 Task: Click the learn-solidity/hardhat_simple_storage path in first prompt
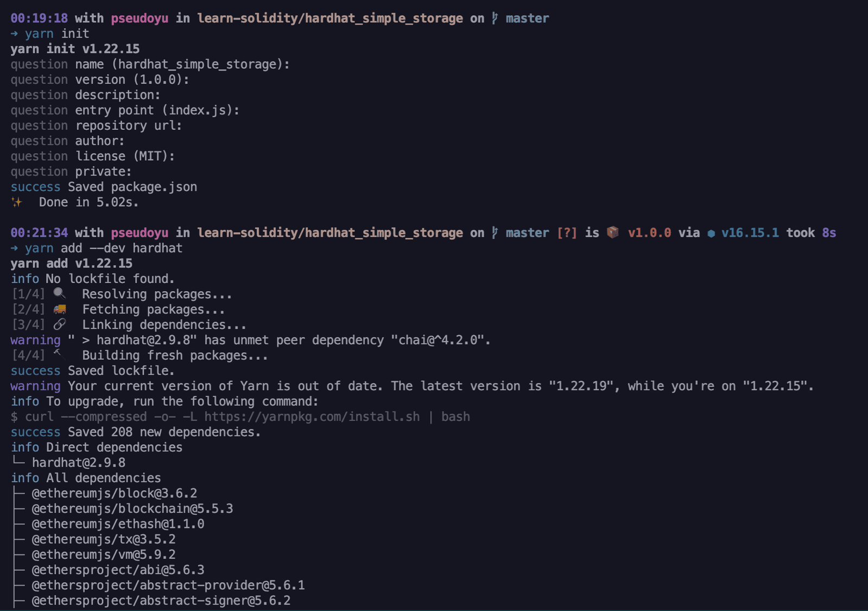(330, 18)
